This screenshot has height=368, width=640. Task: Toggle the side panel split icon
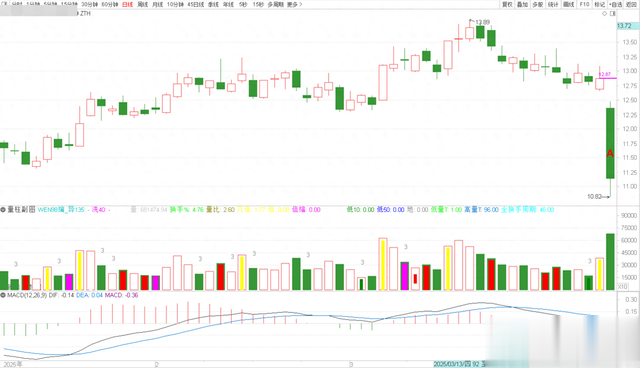(612, 13)
